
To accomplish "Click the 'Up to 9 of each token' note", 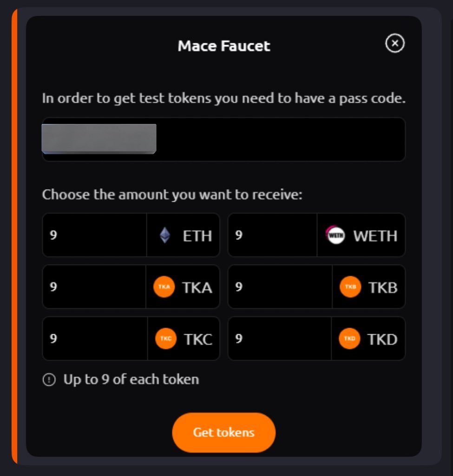I will coord(131,379).
